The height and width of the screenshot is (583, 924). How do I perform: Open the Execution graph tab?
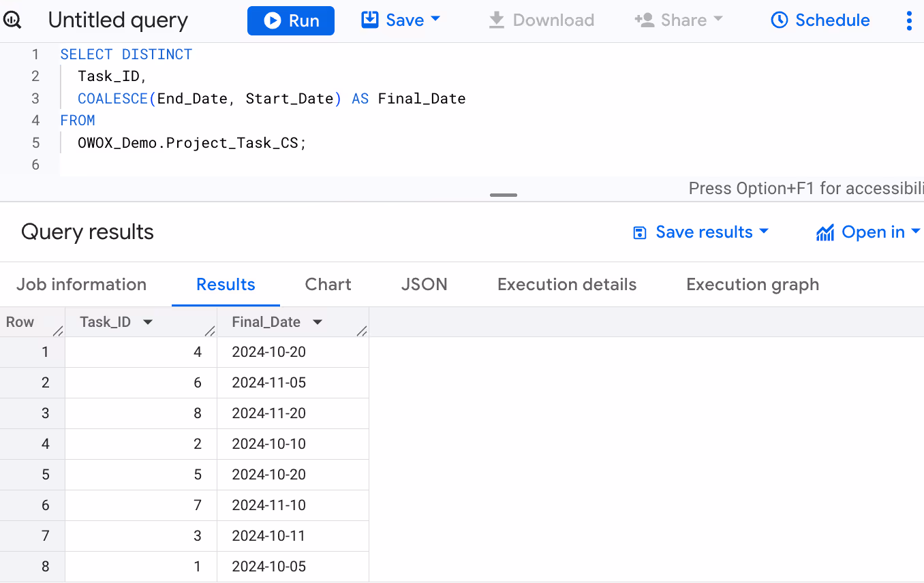(x=752, y=285)
